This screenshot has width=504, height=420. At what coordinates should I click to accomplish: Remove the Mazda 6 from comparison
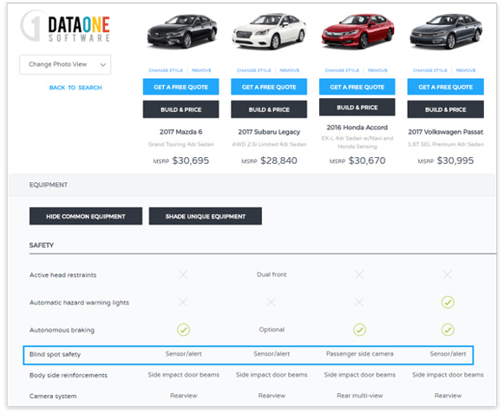click(x=201, y=70)
